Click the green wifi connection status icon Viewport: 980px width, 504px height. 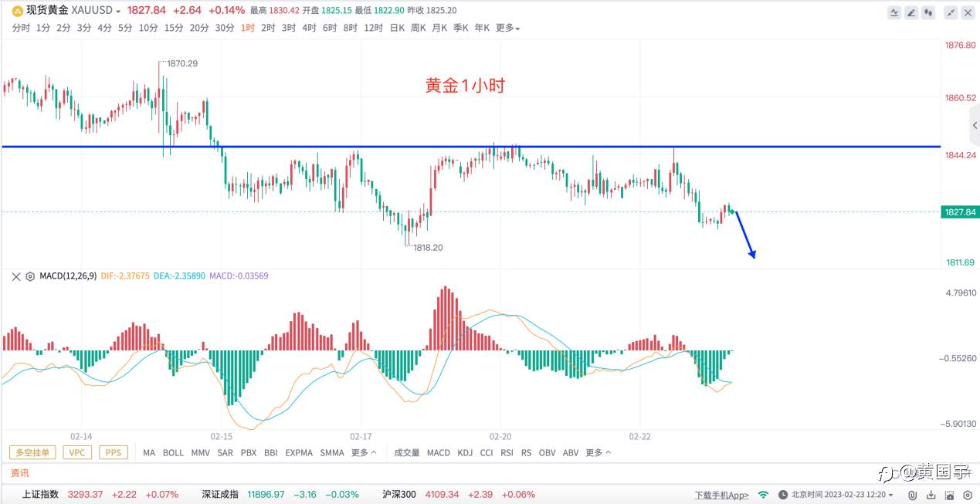pyautogui.click(x=764, y=495)
